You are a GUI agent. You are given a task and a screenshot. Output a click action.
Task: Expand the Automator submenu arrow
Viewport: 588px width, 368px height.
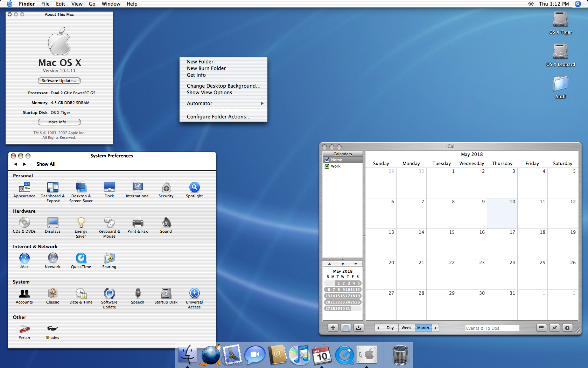click(262, 103)
